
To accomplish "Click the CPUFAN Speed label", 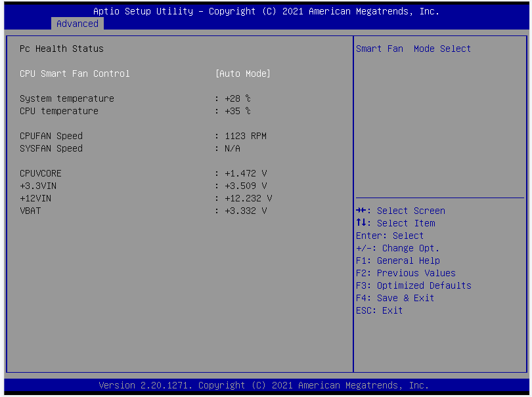I will point(51,136).
